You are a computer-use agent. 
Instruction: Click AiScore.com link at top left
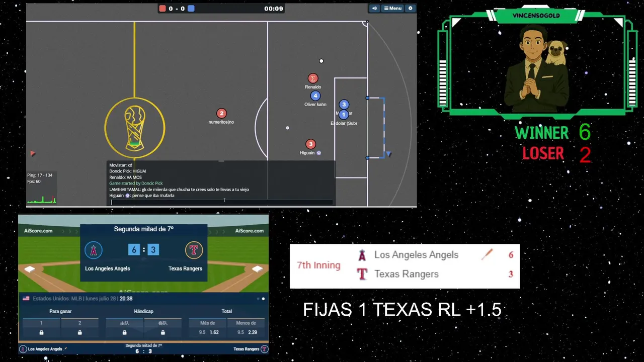pos(38,231)
